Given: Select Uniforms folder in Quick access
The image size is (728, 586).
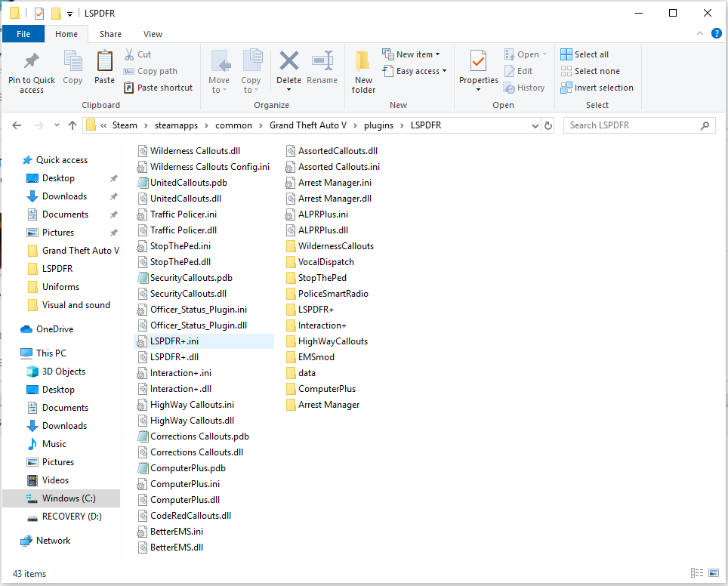Looking at the screenshot, I should pos(60,287).
